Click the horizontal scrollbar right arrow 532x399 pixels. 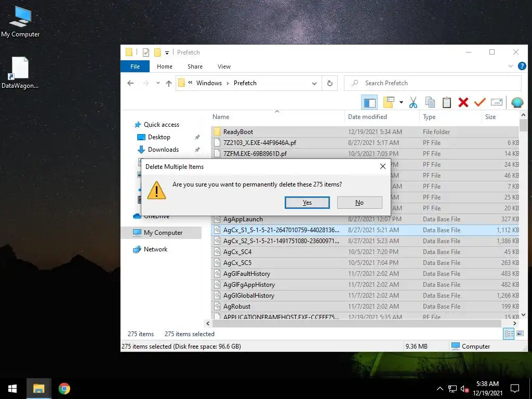click(x=515, y=323)
